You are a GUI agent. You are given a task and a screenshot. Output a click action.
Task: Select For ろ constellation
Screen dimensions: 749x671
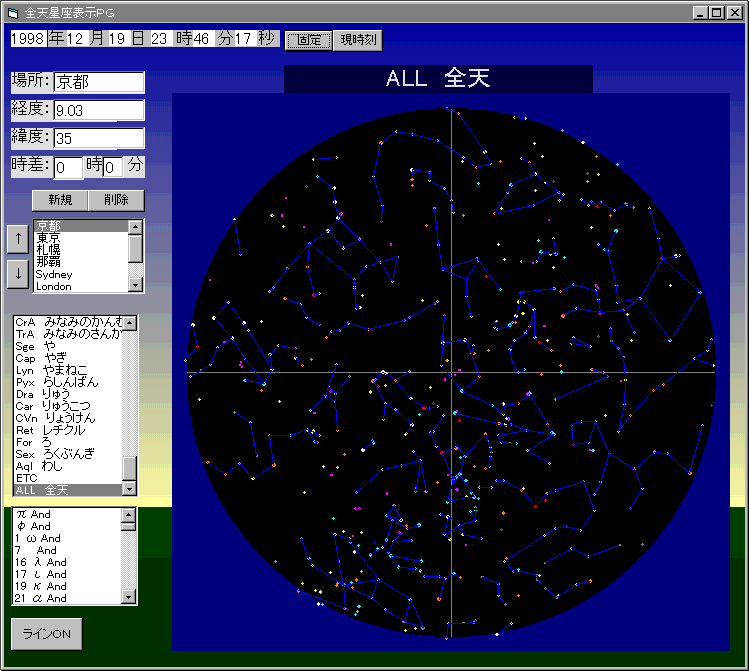click(x=68, y=442)
